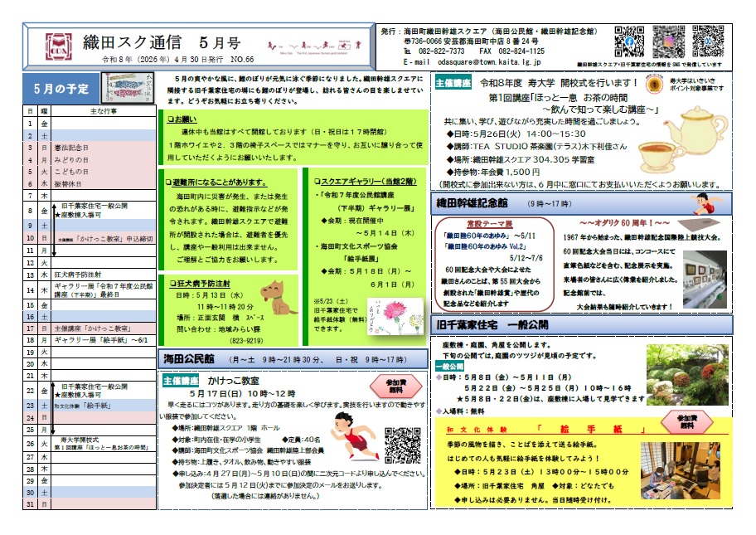The height and width of the screenshot is (535, 756).
Task: Click the flower etegami picture in the gallery section
Action: coord(395,316)
